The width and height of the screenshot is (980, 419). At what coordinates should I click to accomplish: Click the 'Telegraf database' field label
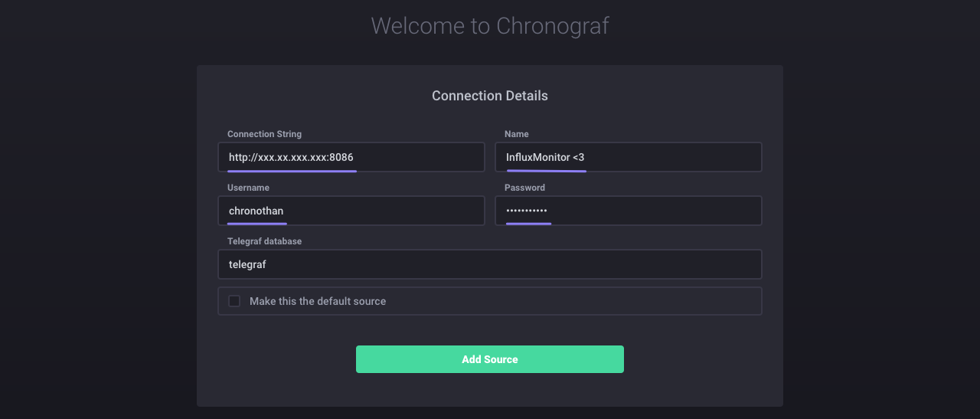264,241
